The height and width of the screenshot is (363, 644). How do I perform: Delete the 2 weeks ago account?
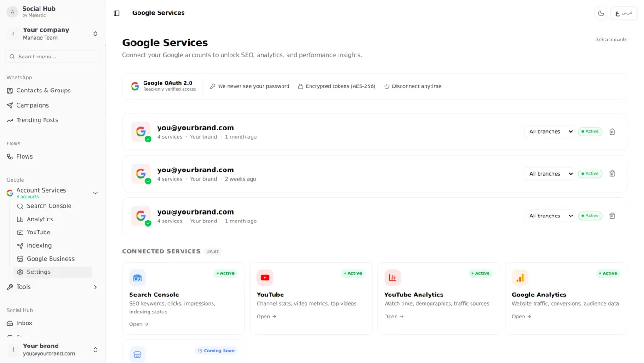pyautogui.click(x=612, y=174)
